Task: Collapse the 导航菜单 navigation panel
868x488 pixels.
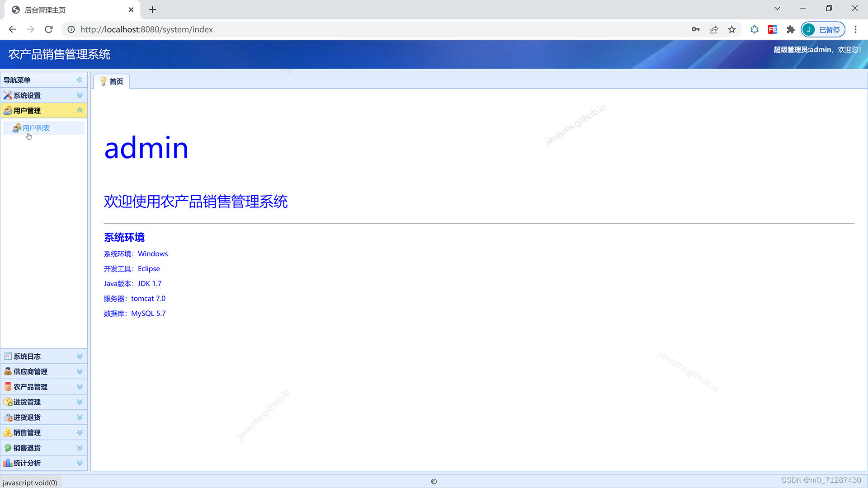Action: coord(80,80)
